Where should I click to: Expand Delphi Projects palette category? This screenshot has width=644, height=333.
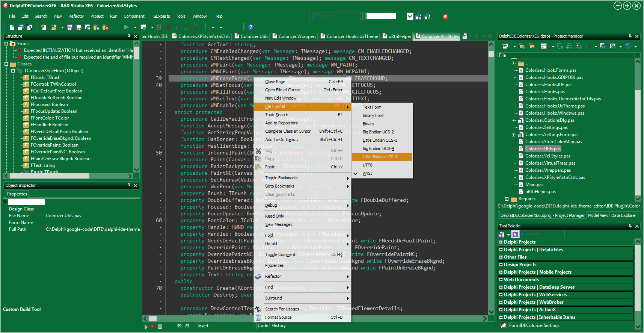coord(501,242)
